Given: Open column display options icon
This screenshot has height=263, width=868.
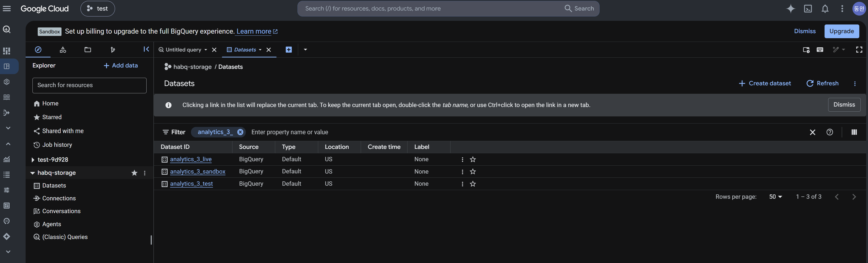Looking at the screenshot, I should 854,132.
